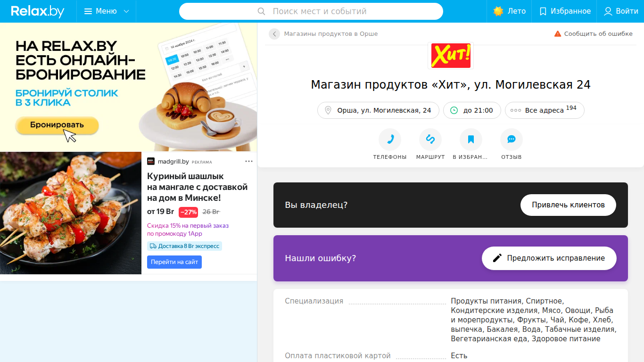Screen dimensions: 644x362
Task: Click the Предложить исправление button
Action: coord(549,258)
